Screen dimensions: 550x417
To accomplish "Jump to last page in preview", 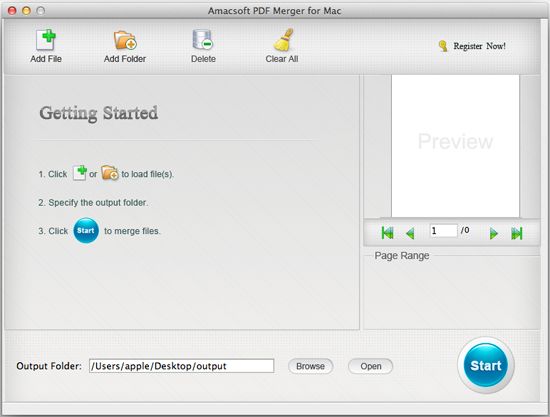I will 517,233.
